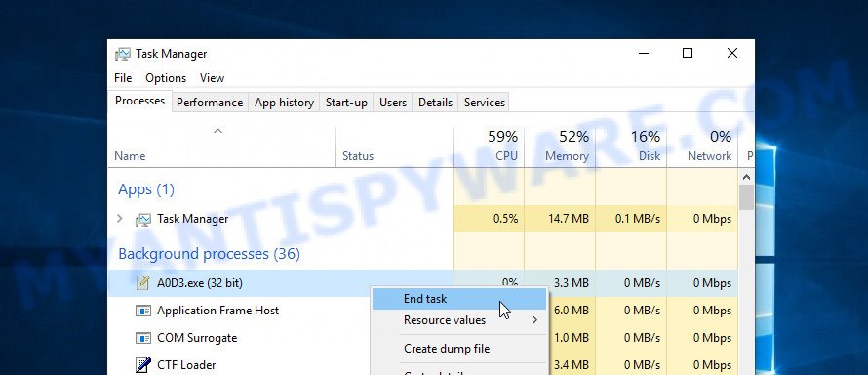Click the COM Surrogate process icon
Screen dimensions: 868x375
click(x=142, y=338)
